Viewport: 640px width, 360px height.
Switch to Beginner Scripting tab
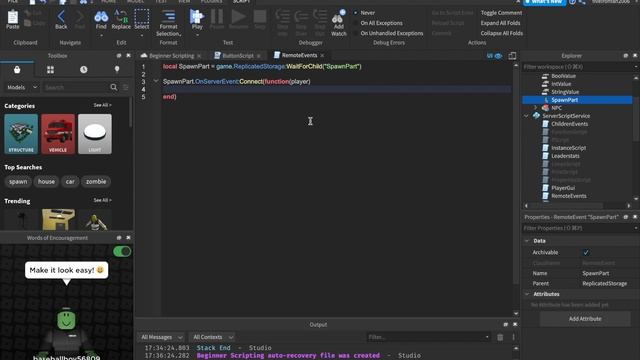click(171, 56)
